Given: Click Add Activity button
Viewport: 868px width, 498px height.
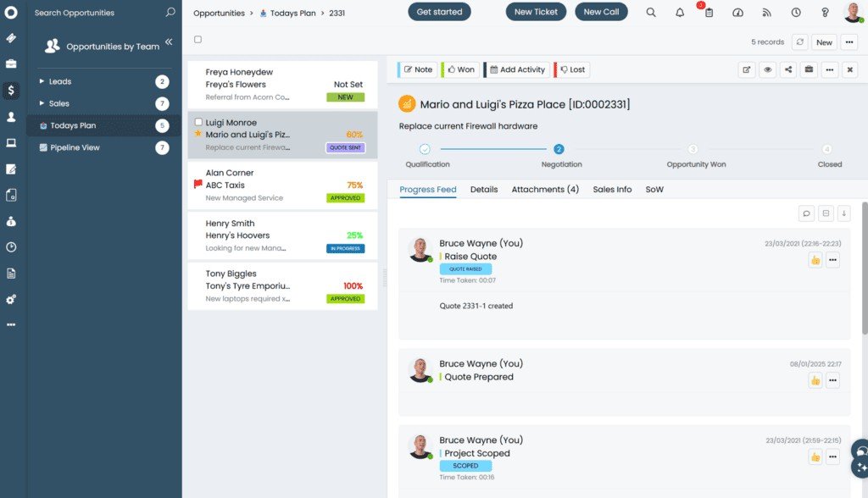Looking at the screenshot, I should 517,69.
